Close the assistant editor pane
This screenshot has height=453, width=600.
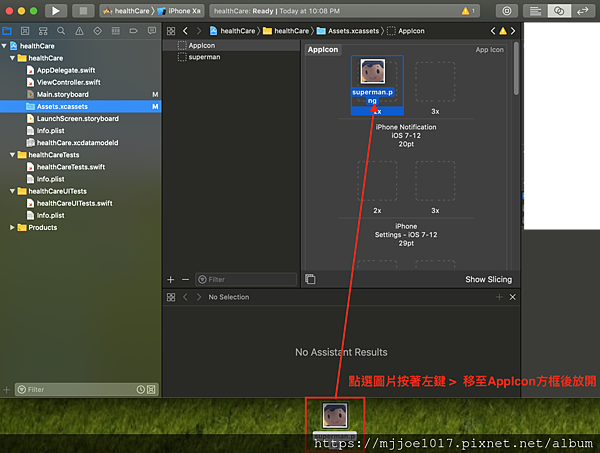pyautogui.click(x=513, y=297)
